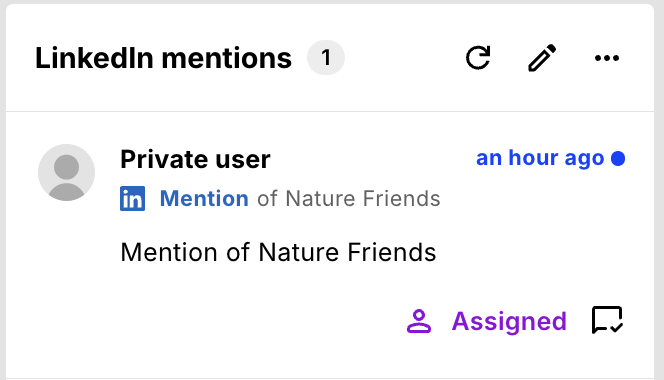The width and height of the screenshot is (664, 380).
Task: Click the 'an hour ago' timestamp
Action: pos(540,158)
